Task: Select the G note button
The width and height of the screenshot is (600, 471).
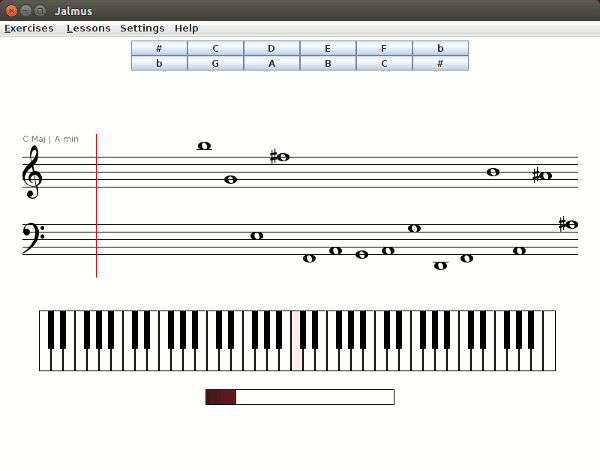Action: coord(215,63)
